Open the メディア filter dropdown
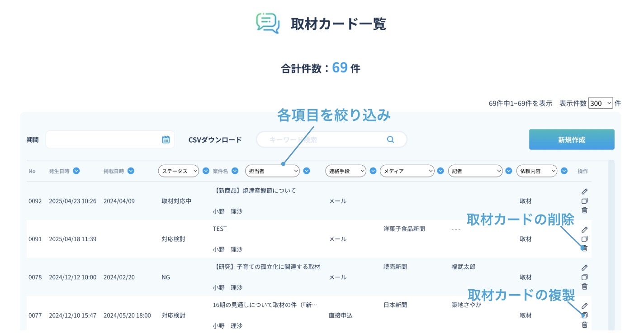Viewport: 644px width, 334px height. (407, 171)
